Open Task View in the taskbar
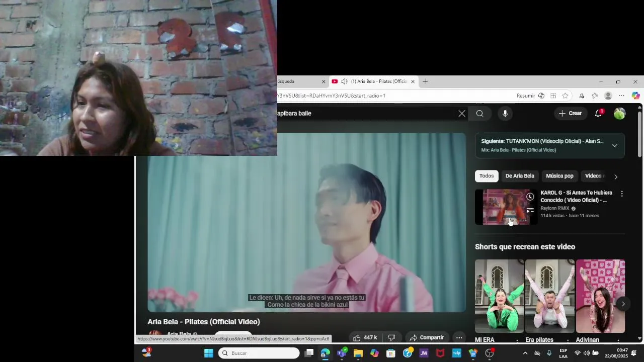644x362 pixels. pyautogui.click(x=309, y=353)
